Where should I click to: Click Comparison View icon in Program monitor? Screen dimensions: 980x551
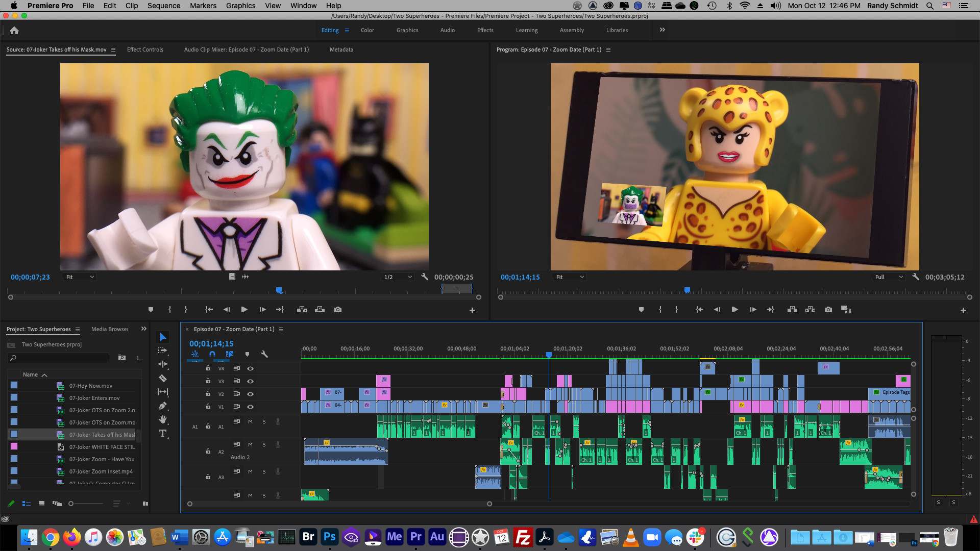(846, 310)
